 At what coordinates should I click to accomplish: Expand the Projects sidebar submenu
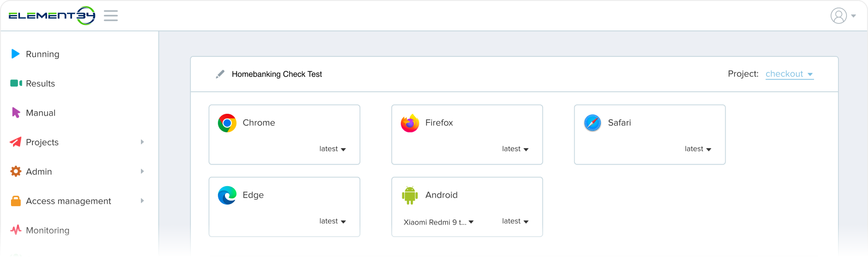142,142
